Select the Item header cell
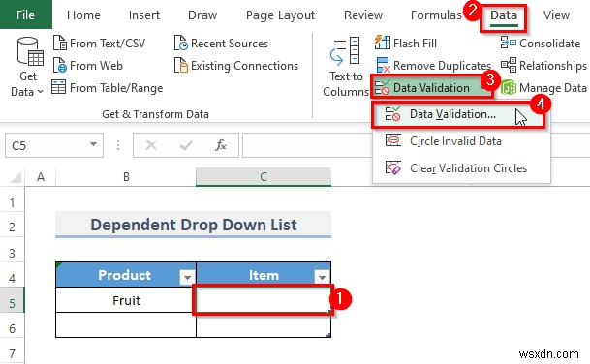 (x=264, y=275)
